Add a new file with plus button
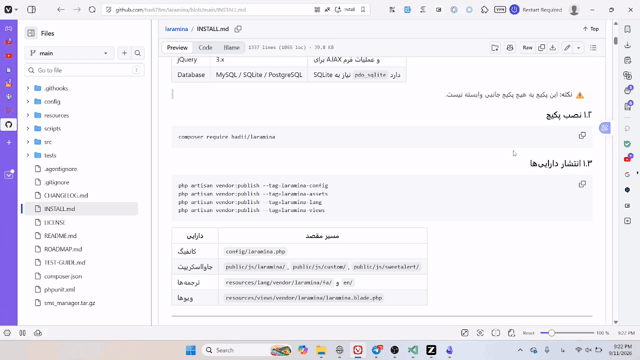This screenshot has width=640, height=360. point(124,53)
